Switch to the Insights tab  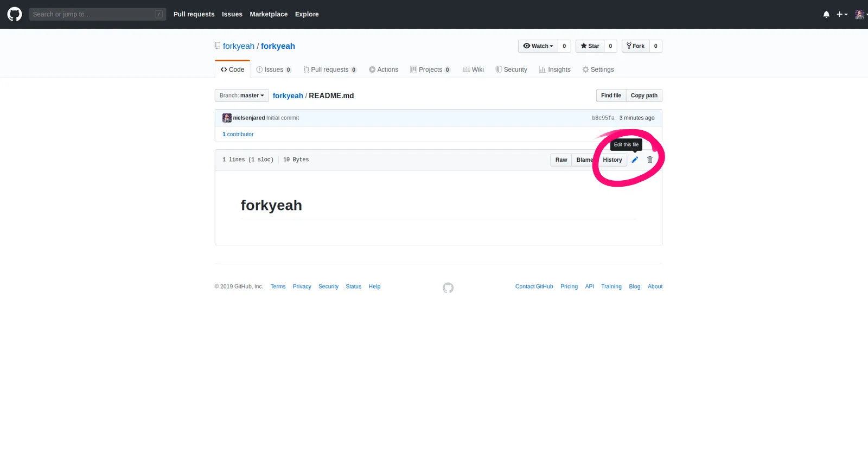coord(554,69)
